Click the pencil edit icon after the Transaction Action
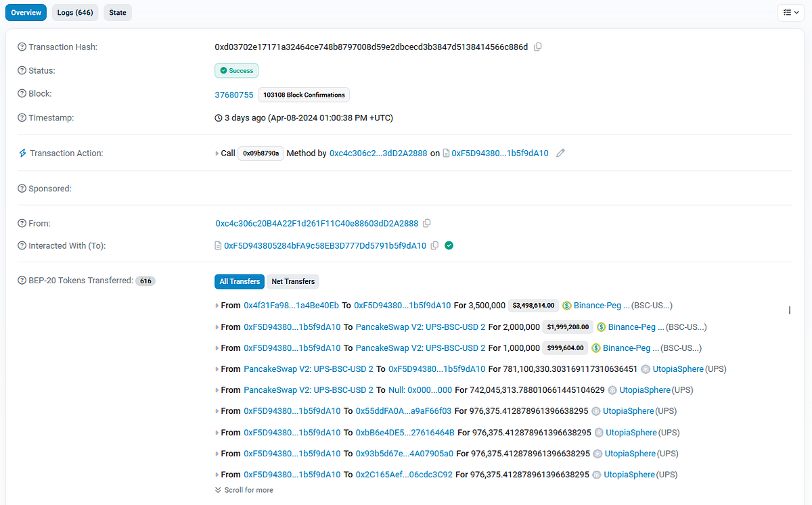812x505 pixels. (x=560, y=153)
